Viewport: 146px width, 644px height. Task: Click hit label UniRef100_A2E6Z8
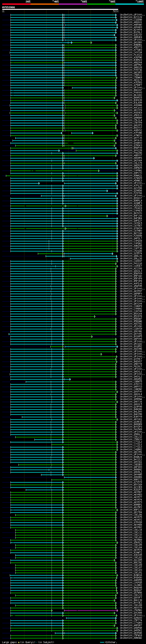click(131, 206)
